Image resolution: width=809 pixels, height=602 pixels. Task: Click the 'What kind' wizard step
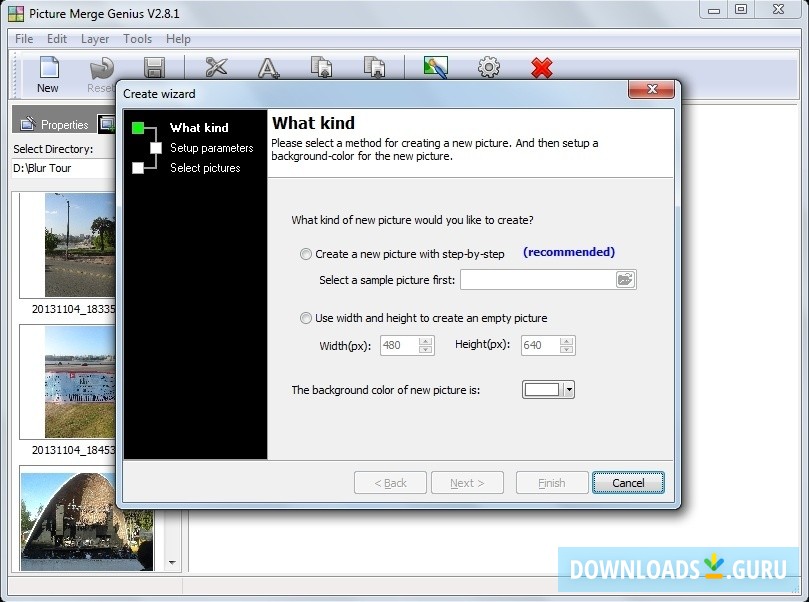(x=199, y=128)
